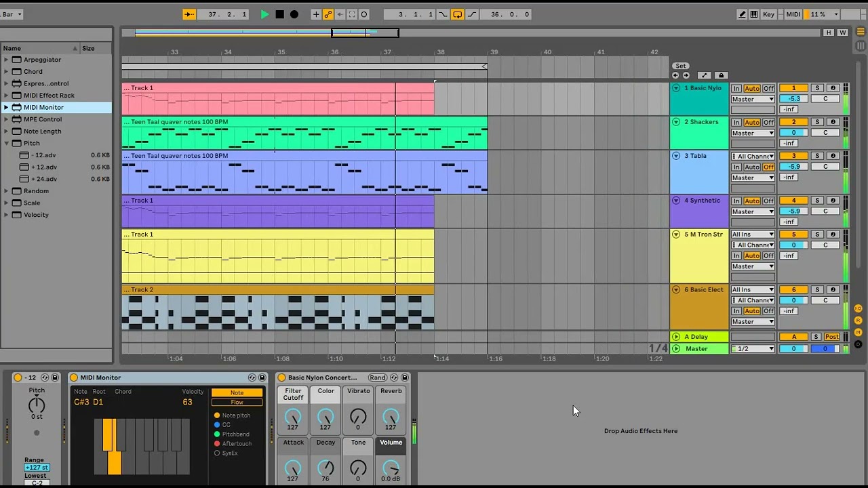Switch MIDI Monitor to Note view
Viewport: 868px width, 488px height.
[x=237, y=392]
